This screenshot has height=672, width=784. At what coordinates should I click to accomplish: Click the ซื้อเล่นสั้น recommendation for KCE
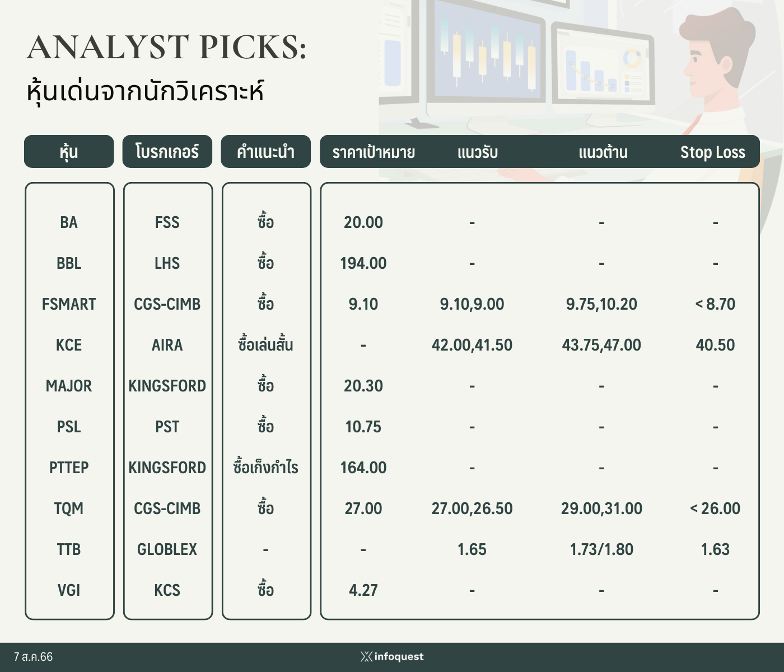tap(265, 344)
